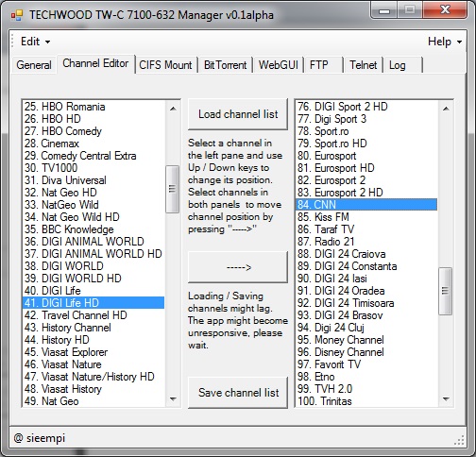The width and height of the screenshot is (476, 457).
Task: Select highlighted '84. CNN' row
Action: 366,205
